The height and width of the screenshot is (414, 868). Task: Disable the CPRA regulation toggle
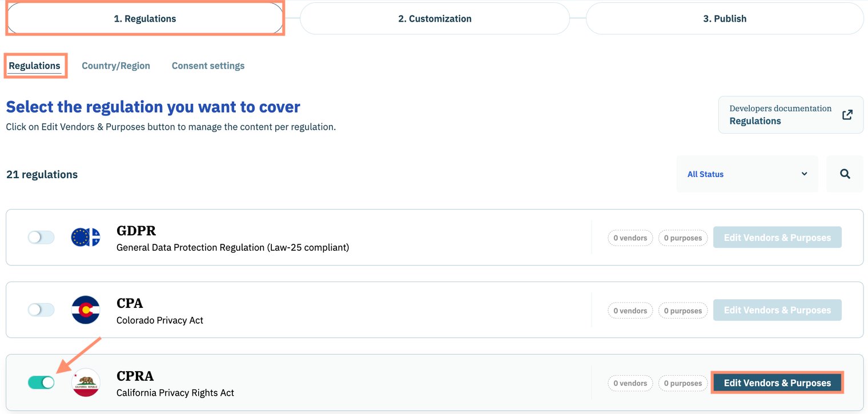[41, 383]
